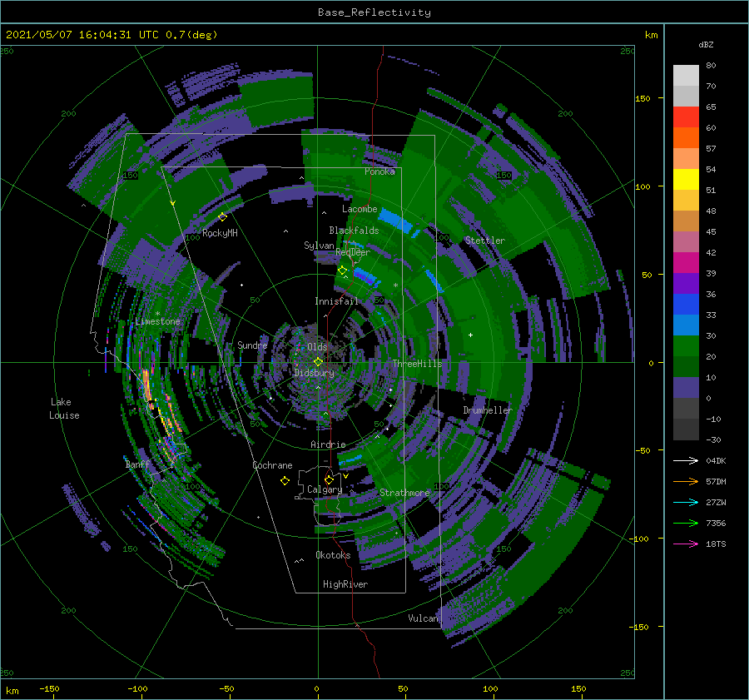This screenshot has width=749, height=700.
Task: Click the 04DK legend label
Action: (716, 460)
